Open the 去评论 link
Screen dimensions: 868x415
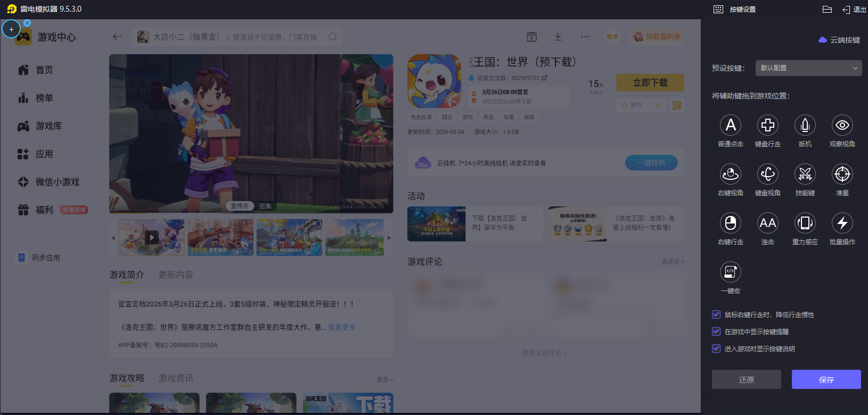673,262
